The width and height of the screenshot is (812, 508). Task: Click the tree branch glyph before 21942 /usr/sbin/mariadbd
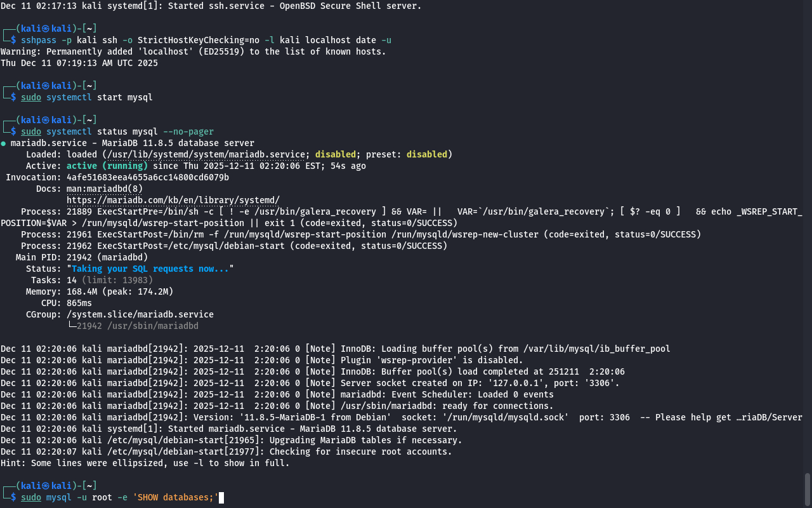(71, 326)
